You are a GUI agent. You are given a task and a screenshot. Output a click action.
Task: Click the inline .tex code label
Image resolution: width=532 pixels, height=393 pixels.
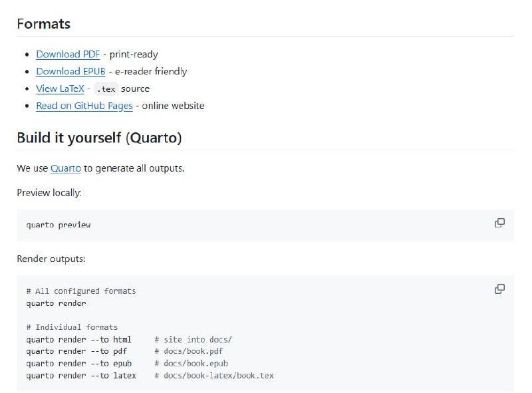click(106, 89)
